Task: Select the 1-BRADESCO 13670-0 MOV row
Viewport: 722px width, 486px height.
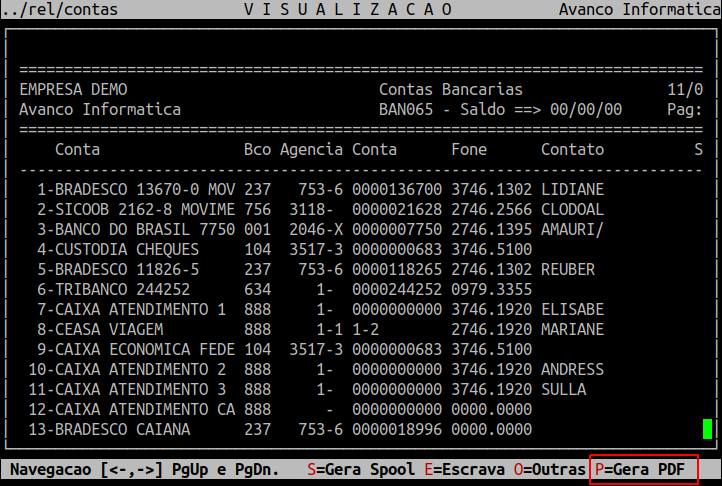Action: point(135,189)
